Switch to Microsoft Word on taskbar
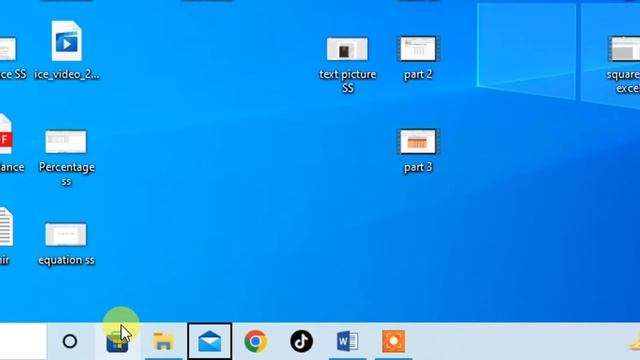The image size is (640, 360). tap(347, 341)
